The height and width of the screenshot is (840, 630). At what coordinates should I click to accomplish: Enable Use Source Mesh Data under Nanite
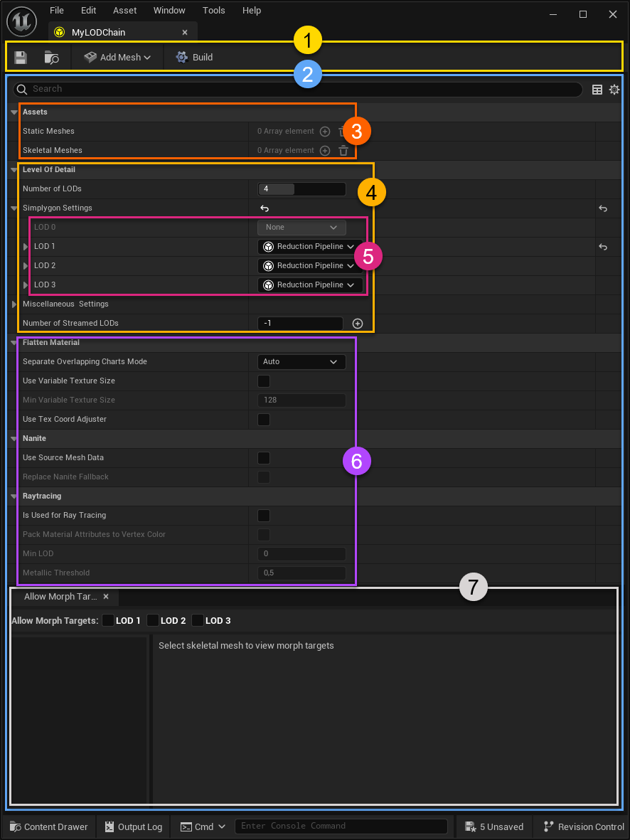[x=264, y=457]
